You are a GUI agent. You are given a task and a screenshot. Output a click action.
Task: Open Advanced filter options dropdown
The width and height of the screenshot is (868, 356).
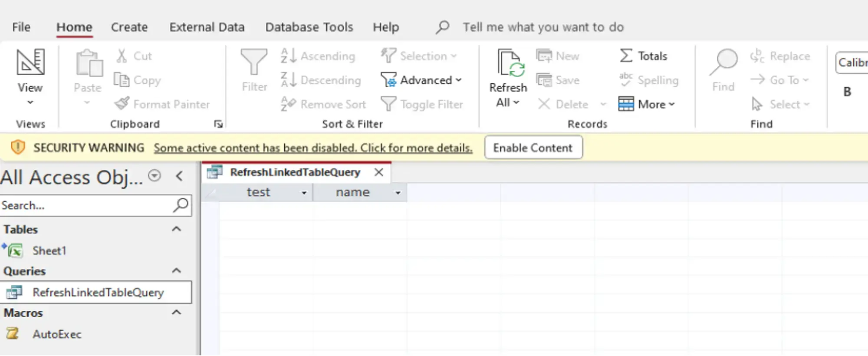point(421,80)
